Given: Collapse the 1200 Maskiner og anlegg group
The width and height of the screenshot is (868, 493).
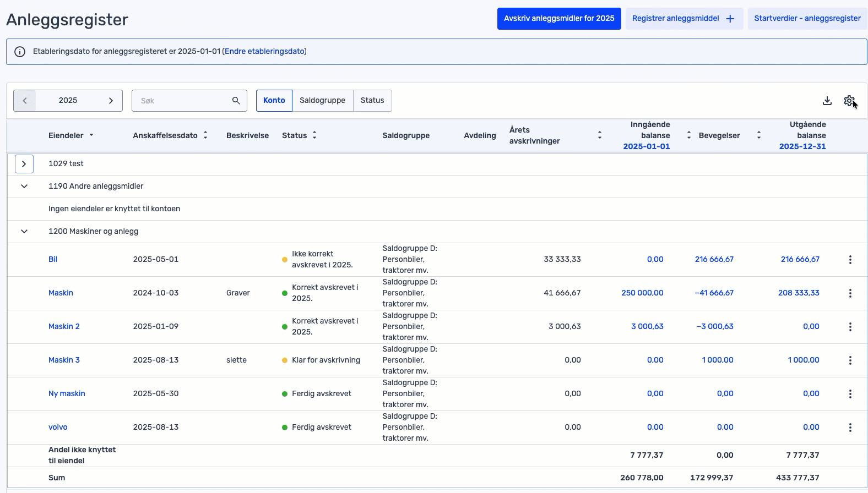Looking at the screenshot, I should (24, 232).
